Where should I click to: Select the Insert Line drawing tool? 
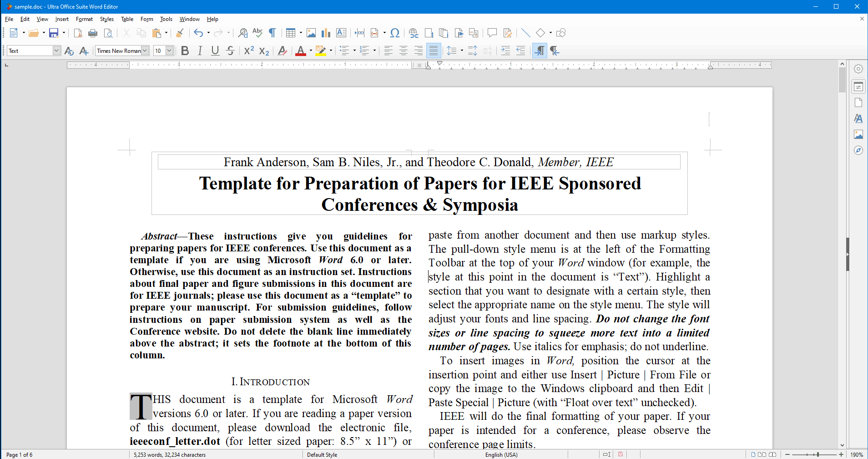(x=525, y=33)
